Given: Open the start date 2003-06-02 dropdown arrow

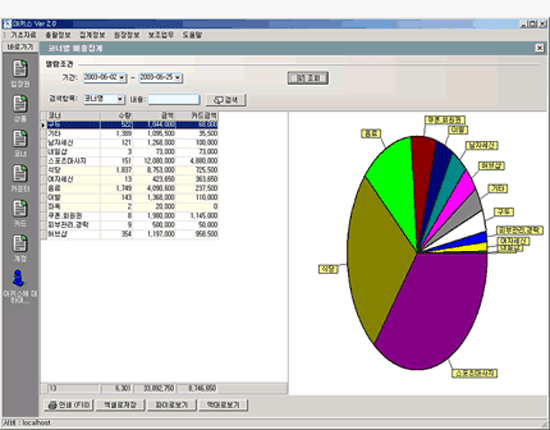Looking at the screenshot, I should click(x=122, y=78).
